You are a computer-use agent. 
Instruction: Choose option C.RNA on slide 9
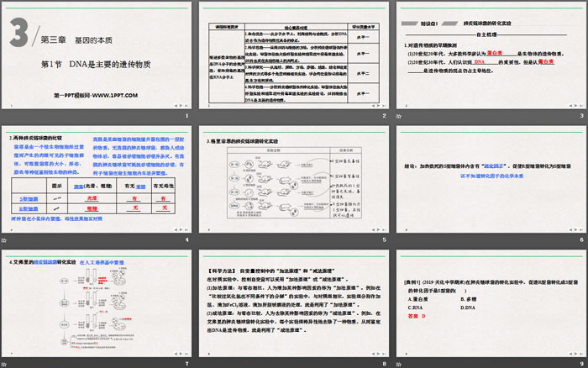[x=417, y=307]
